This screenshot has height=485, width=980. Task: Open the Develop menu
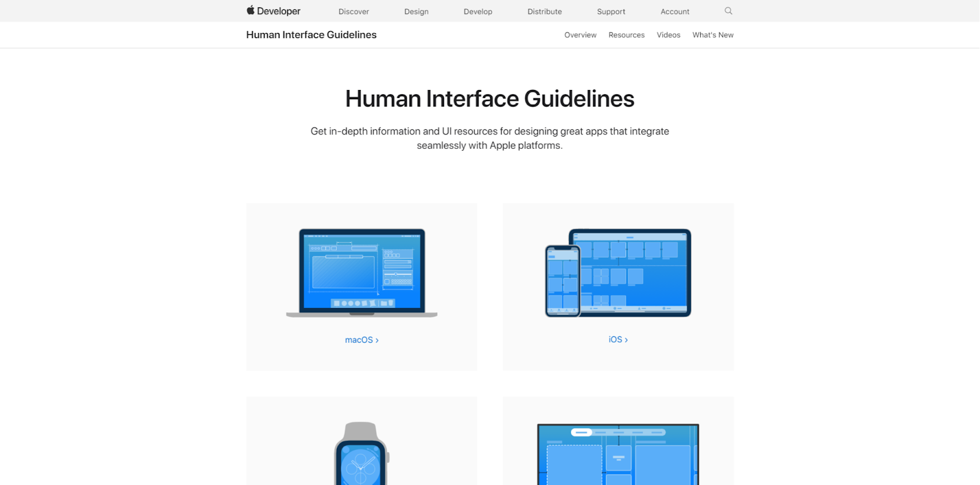click(478, 12)
